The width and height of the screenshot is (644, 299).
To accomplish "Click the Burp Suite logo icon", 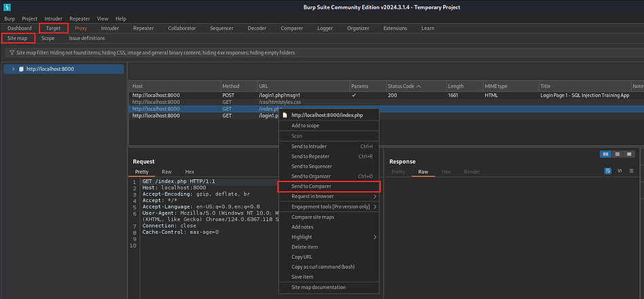I will point(7,7).
